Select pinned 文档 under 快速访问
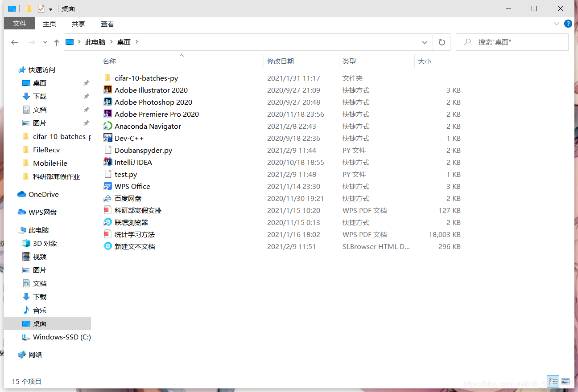578x392 pixels. [x=40, y=110]
